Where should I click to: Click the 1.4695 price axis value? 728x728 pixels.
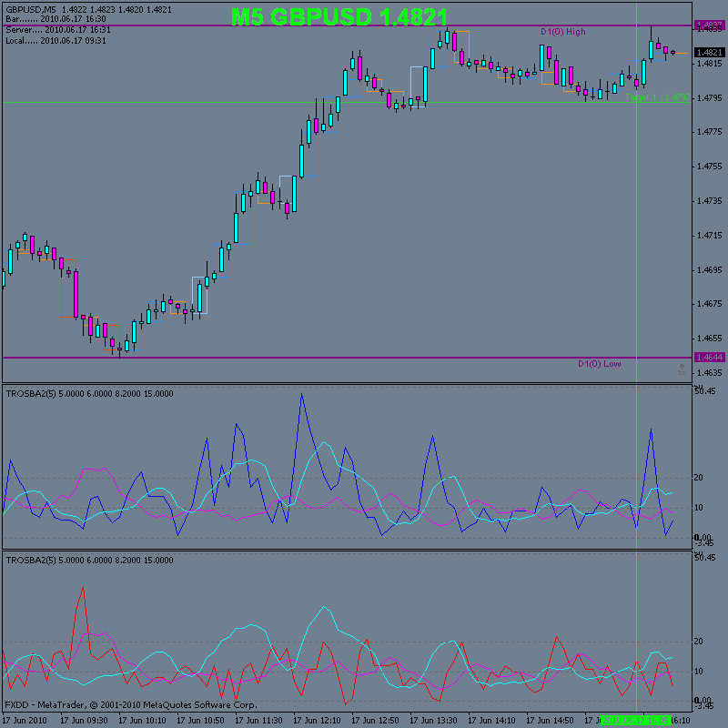pyautogui.click(x=710, y=269)
